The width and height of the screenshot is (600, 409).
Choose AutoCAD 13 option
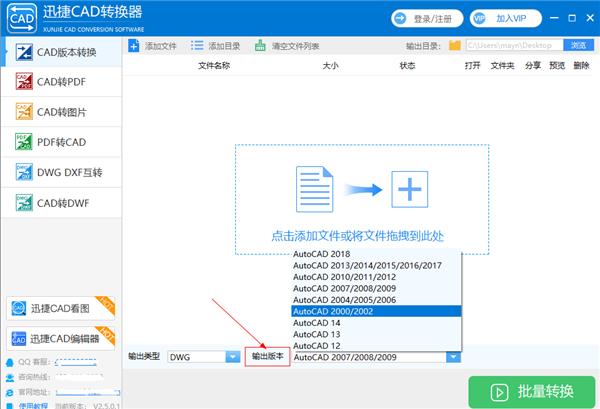(x=376, y=334)
